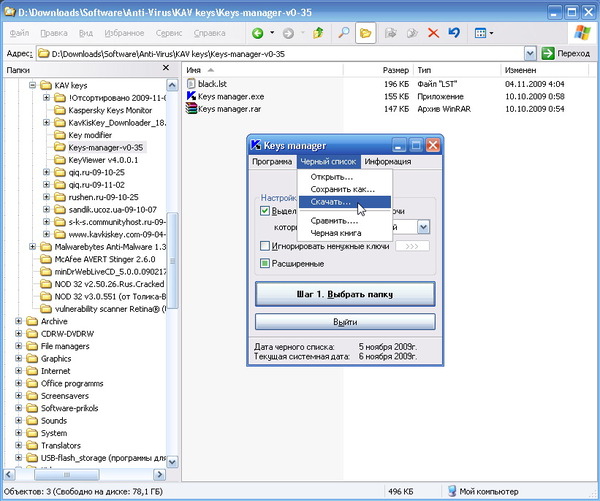This screenshot has height=501, width=600.
Task: Click the green Back arrow toolbar icon
Action: click(258, 33)
